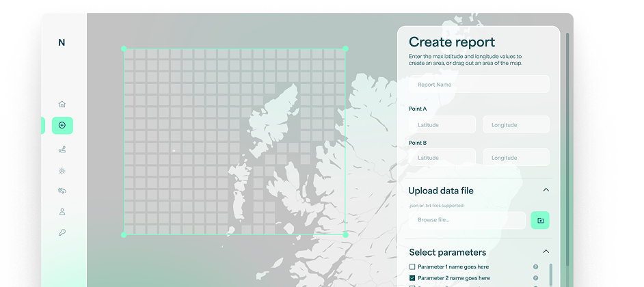Click the Point A Latitude field
Screen dimensions: 644x287
[x=442, y=124]
